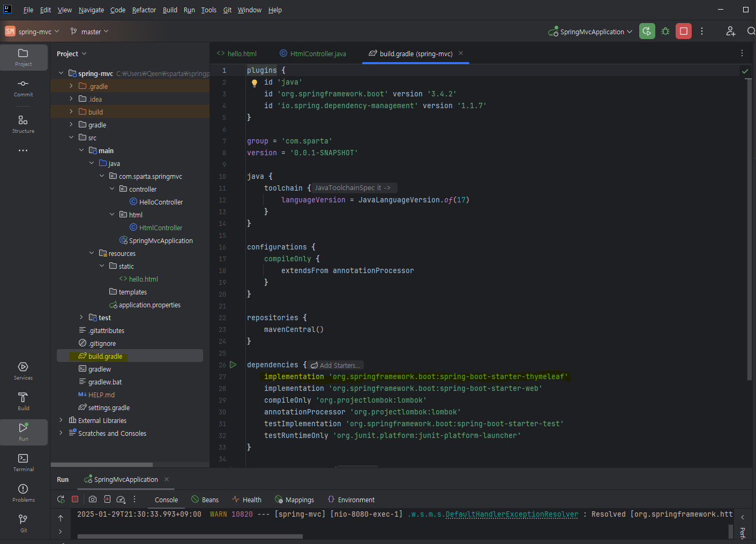Click the Debug bug icon in the toolbar
Viewport: 756px width, 544px height.
tap(665, 31)
